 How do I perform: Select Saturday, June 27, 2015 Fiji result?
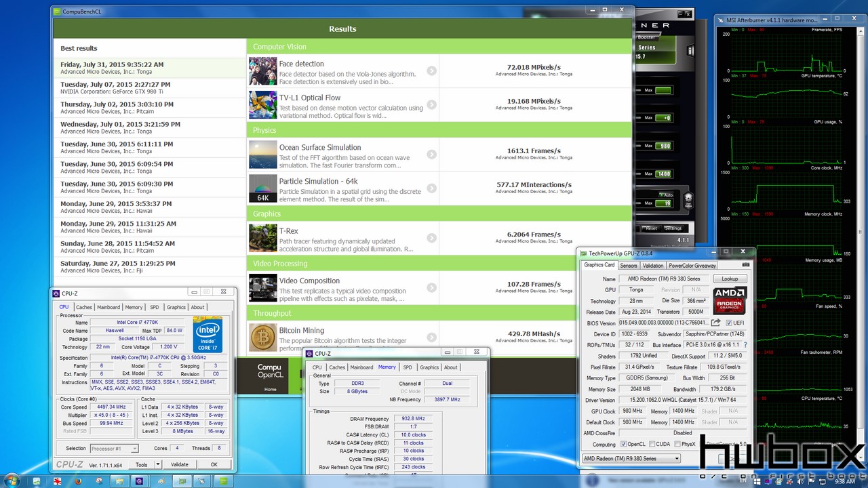click(150, 266)
